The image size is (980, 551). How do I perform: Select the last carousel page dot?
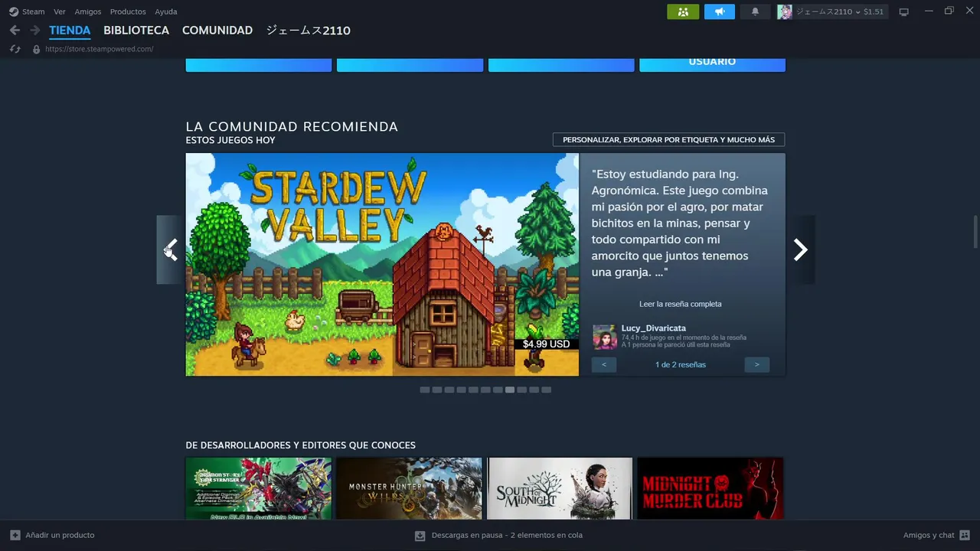pos(547,390)
